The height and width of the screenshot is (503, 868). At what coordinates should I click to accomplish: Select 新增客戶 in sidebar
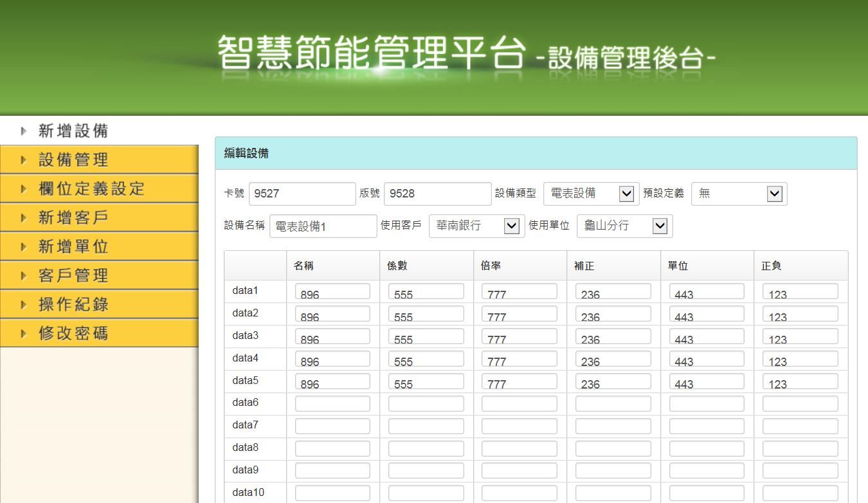tap(99, 217)
